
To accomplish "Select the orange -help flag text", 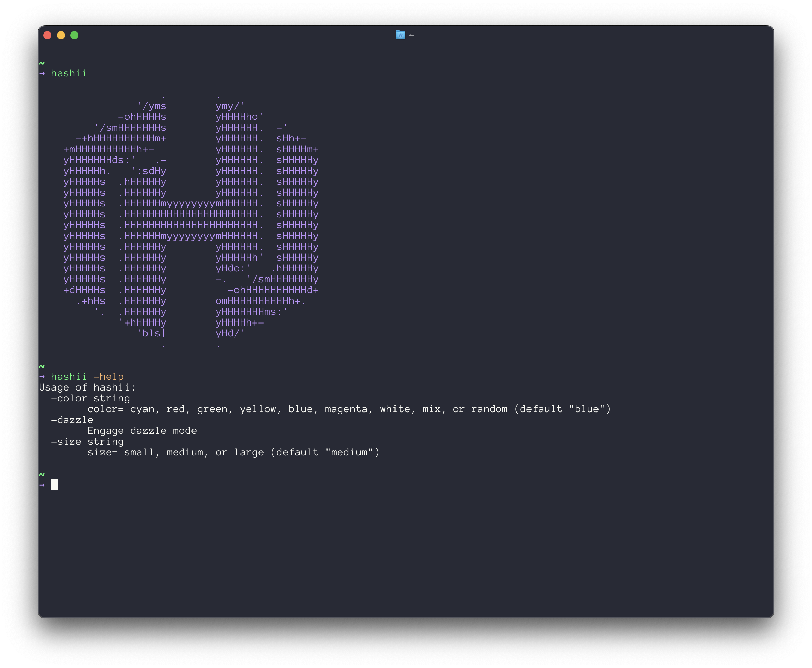I will pyautogui.click(x=109, y=377).
